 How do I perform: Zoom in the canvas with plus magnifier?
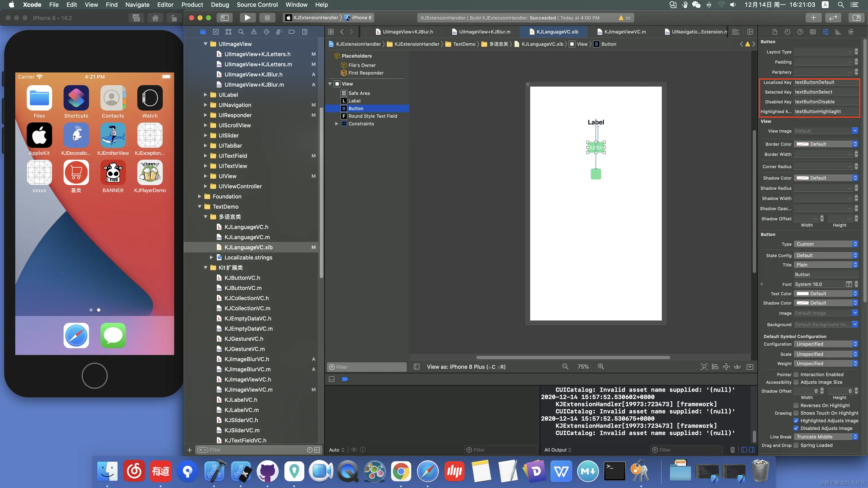(x=601, y=366)
